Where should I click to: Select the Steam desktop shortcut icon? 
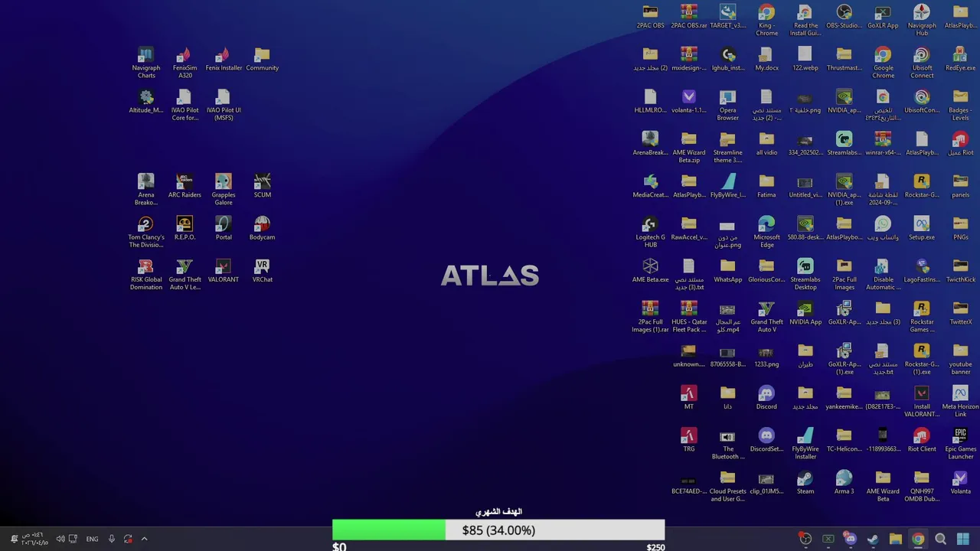(805, 482)
